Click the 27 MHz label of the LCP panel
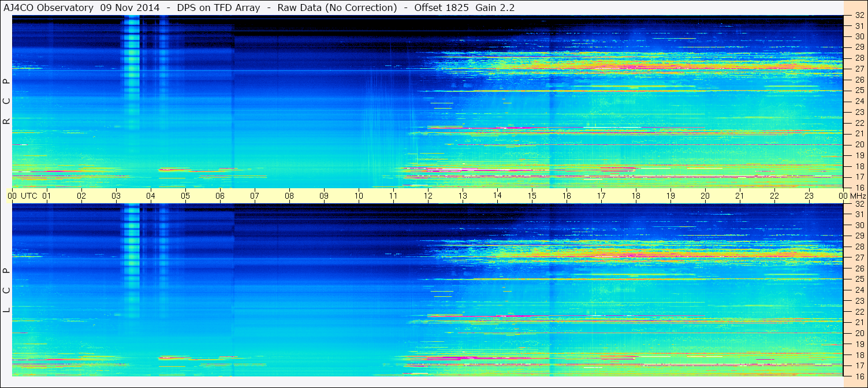The width and height of the screenshot is (868, 388). (859, 258)
